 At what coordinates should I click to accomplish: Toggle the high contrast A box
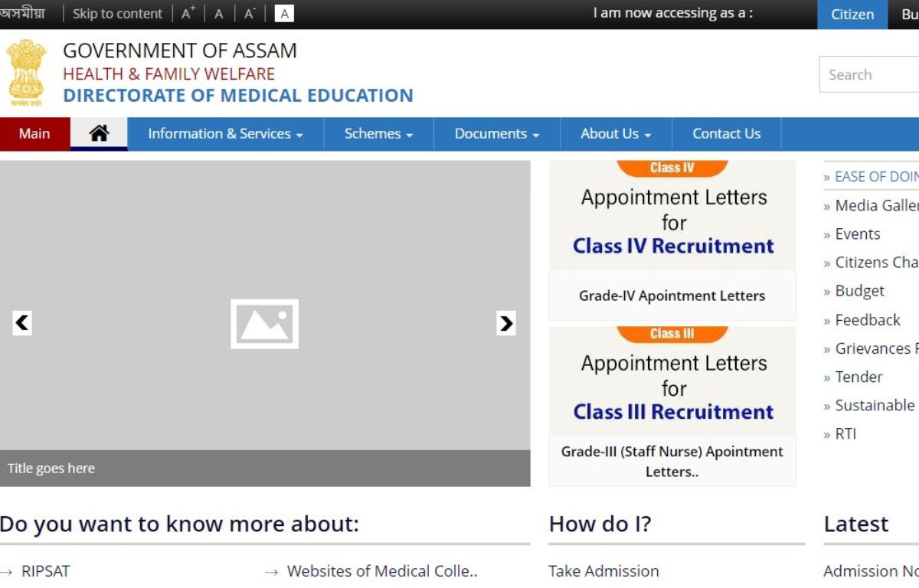point(284,14)
